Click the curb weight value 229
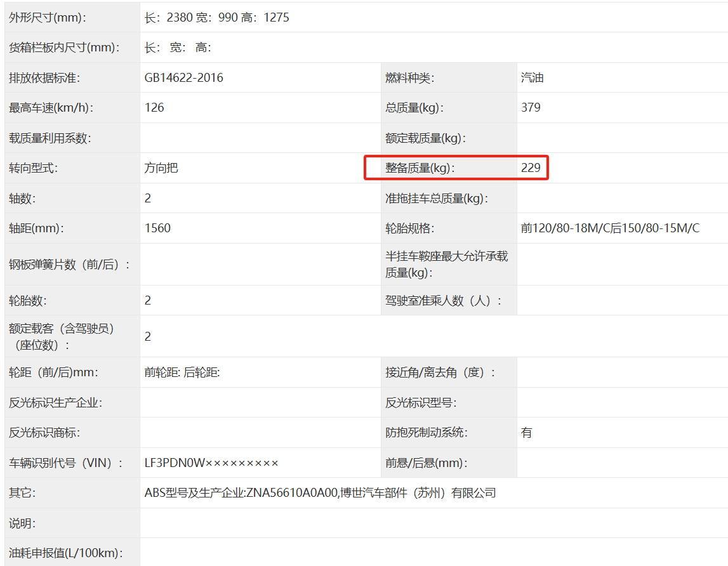728x566 pixels. tap(531, 168)
